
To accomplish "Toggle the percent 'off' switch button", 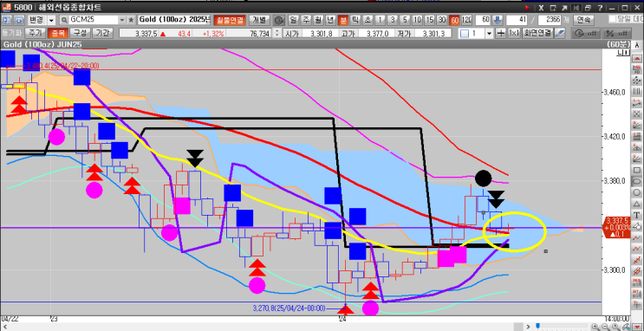I will point(617,33).
